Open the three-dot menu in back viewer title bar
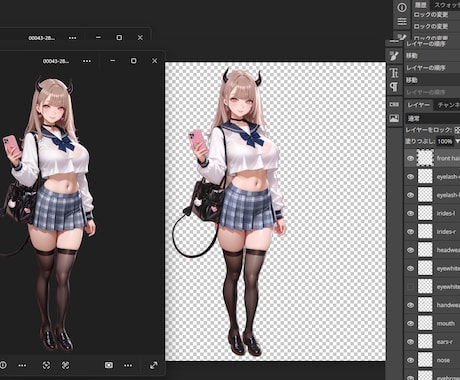 click(72, 38)
